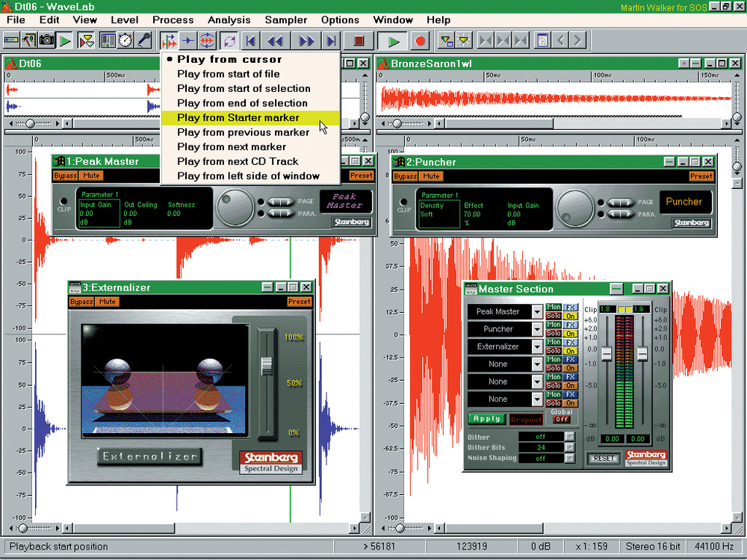This screenshot has height=560, width=747.
Task: Toggle Mon for Peak Master slot
Action: tap(553, 307)
